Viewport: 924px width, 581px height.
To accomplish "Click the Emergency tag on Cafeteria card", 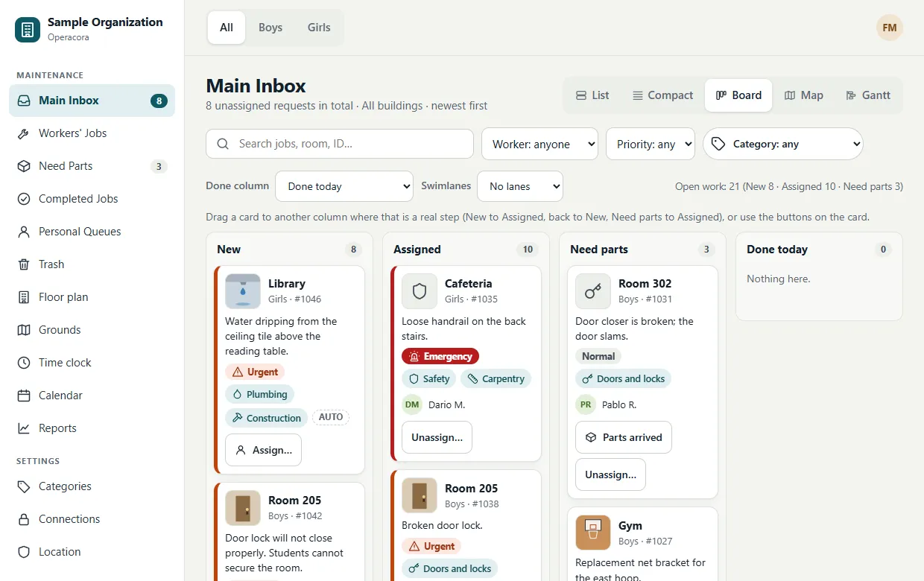I will [x=440, y=356].
